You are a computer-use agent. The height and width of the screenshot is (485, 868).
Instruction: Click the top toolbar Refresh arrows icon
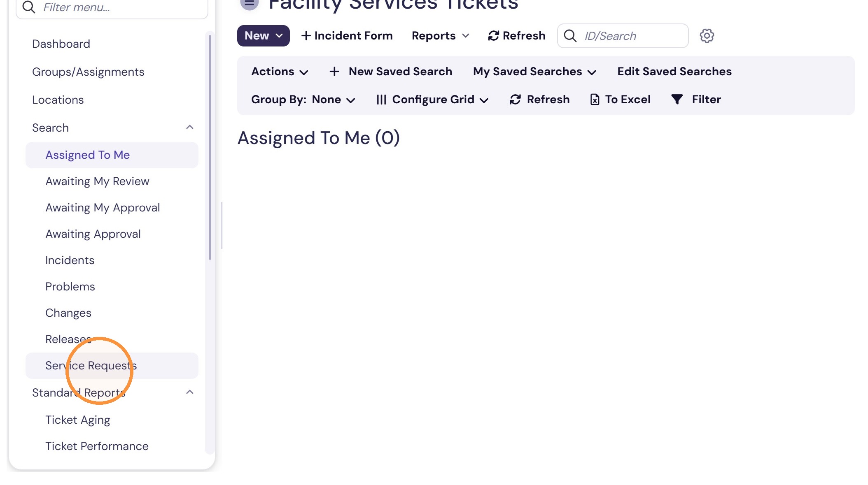(x=493, y=36)
